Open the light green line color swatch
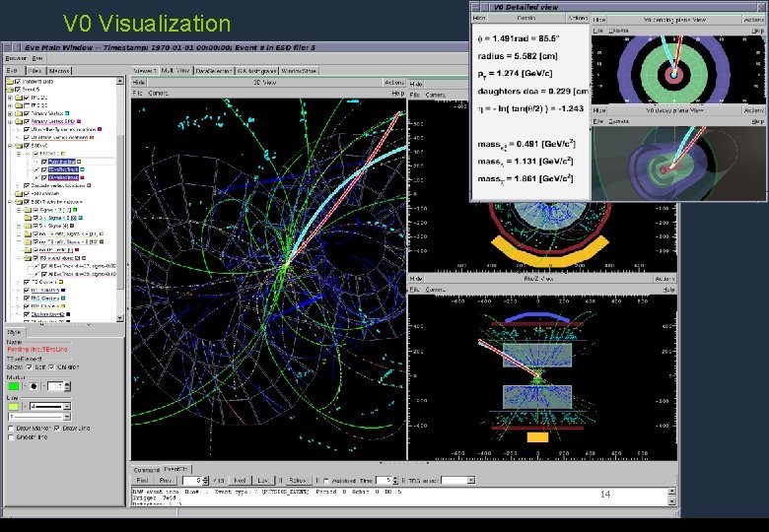 tap(13, 406)
